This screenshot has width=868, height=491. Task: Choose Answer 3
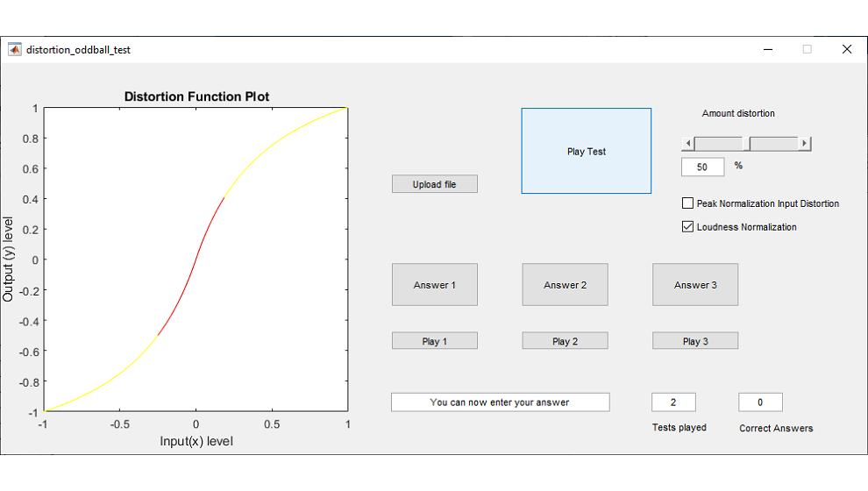pos(695,285)
